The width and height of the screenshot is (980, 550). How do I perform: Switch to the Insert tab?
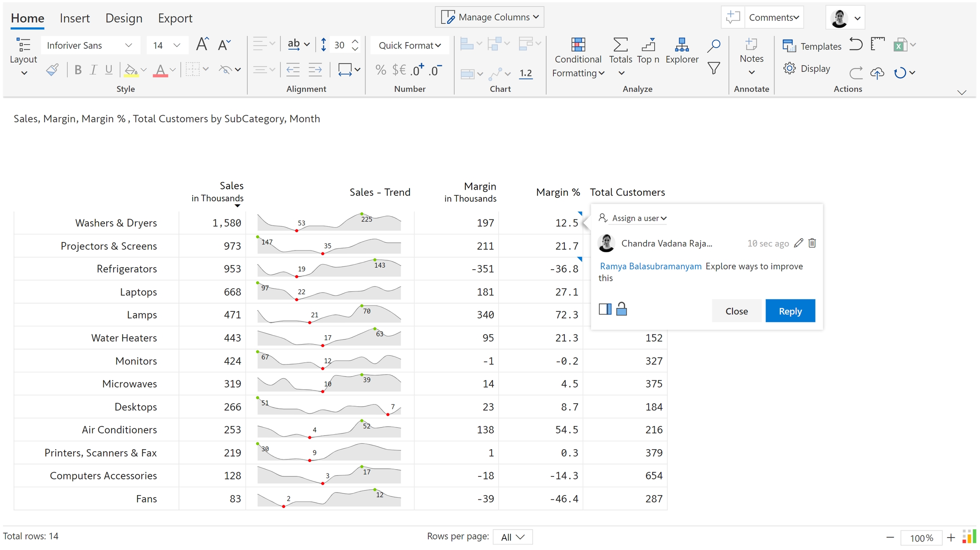click(x=74, y=18)
